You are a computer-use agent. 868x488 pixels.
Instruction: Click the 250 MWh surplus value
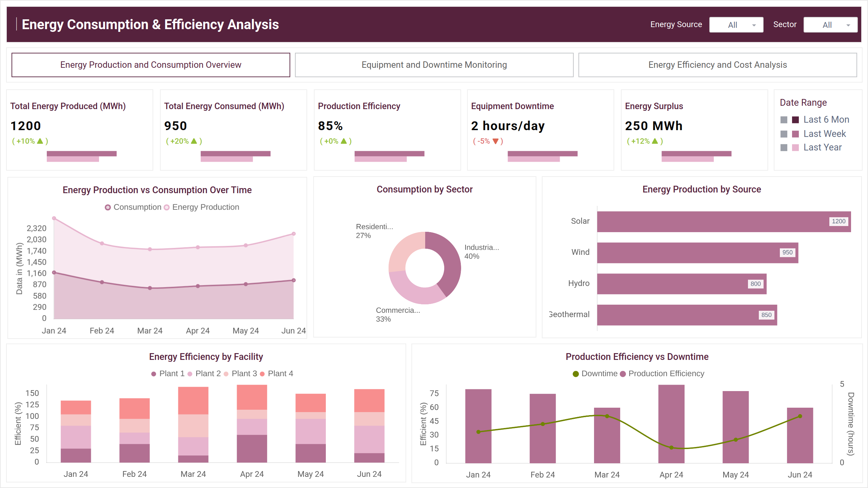(654, 126)
